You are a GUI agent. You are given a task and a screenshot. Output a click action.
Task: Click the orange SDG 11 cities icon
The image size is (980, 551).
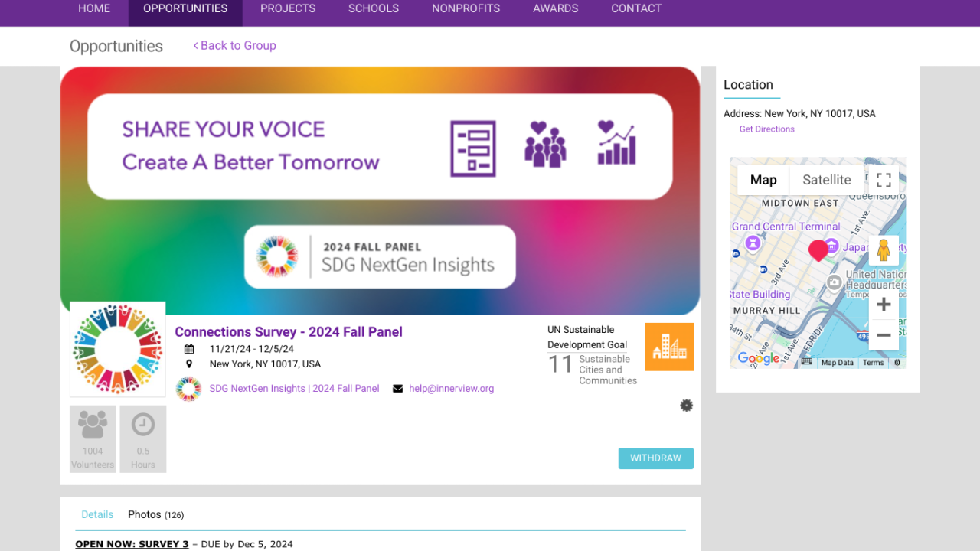coord(669,347)
